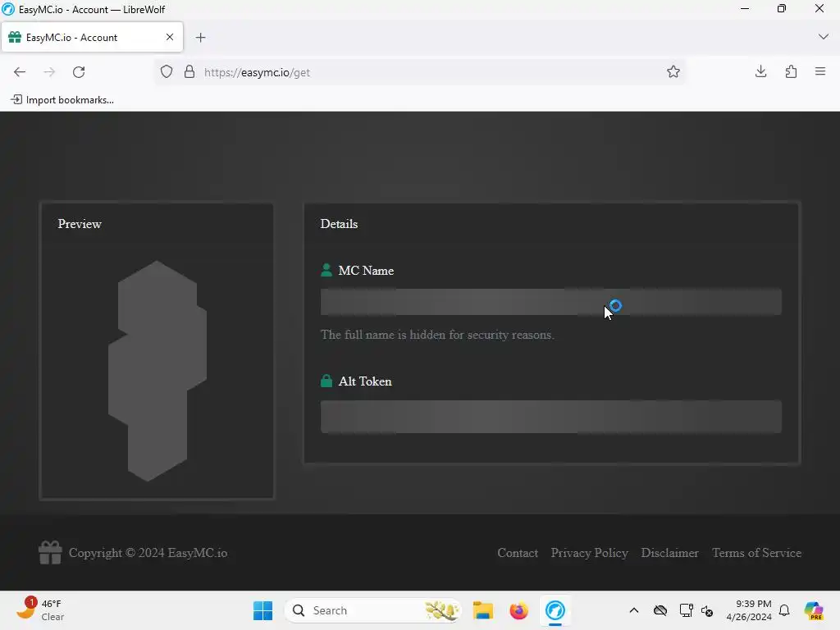Click the Copyright © 2024 EasyMC.io text
Viewport: 840px width, 630px height.
click(148, 553)
